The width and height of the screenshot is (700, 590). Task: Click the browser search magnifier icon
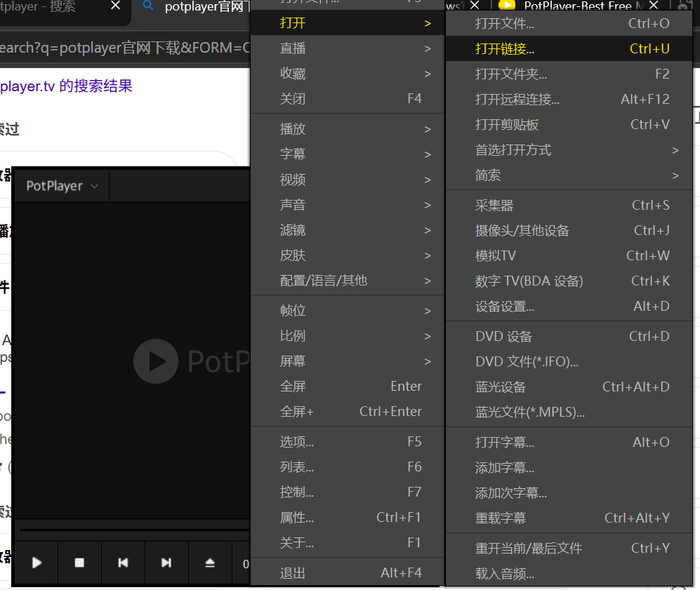click(x=148, y=6)
